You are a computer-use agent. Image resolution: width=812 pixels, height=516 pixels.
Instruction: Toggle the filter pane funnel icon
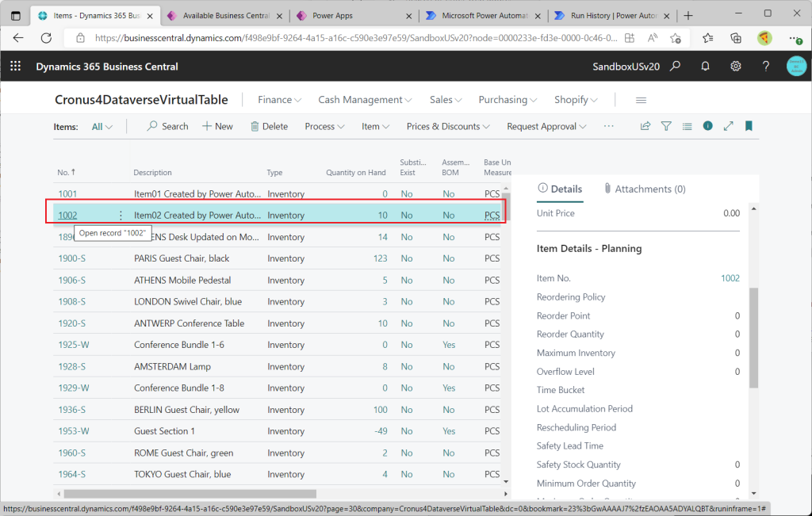[x=666, y=126]
